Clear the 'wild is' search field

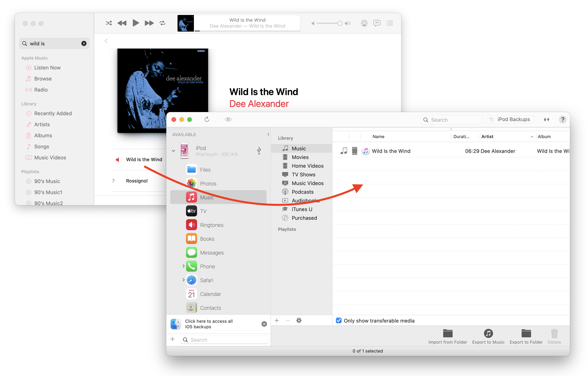[84, 44]
